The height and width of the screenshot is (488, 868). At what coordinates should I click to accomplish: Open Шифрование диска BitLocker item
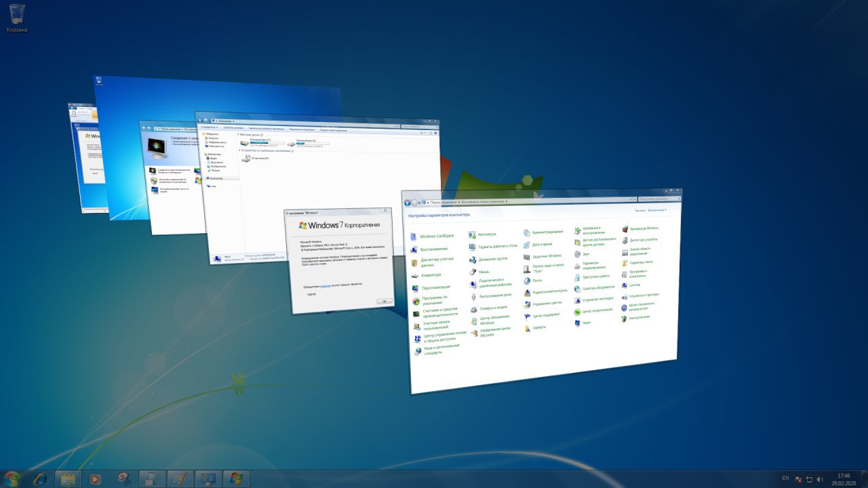pyautogui.click(x=492, y=331)
